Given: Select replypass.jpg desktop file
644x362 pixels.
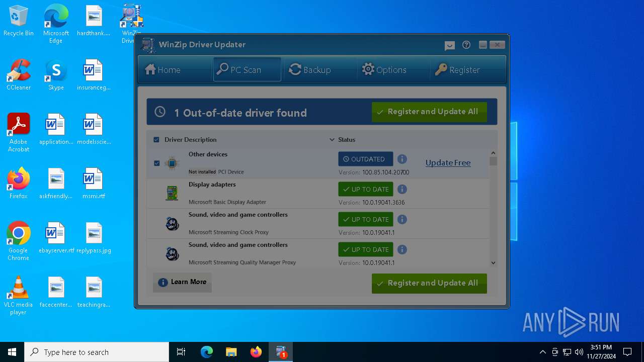Looking at the screenshot, I should (94, 237).
